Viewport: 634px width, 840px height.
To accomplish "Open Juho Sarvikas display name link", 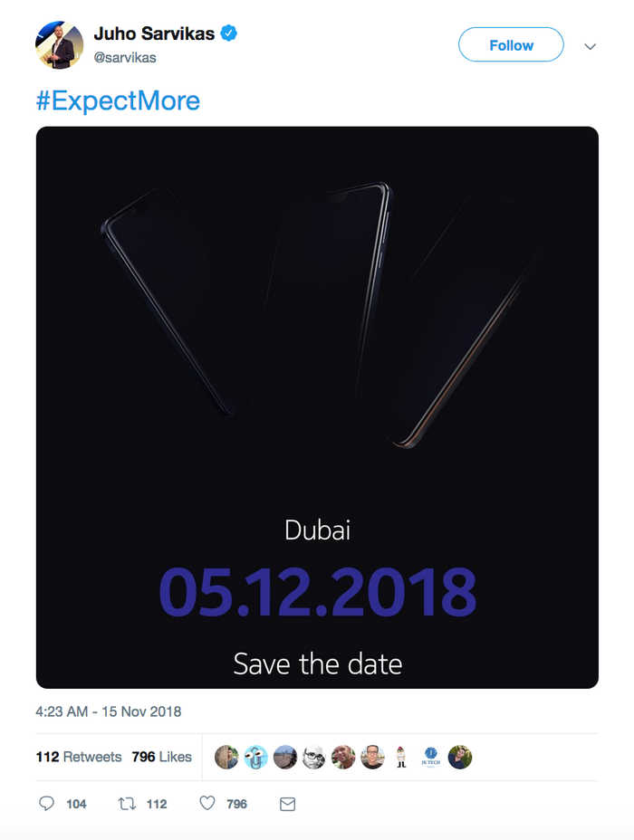I will click(154, 33).
